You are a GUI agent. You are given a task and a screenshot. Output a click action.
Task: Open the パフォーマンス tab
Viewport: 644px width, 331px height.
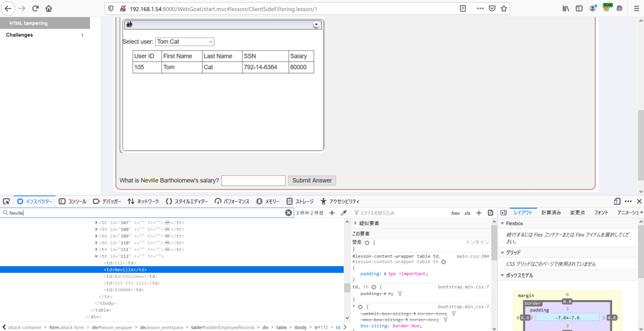click(232, 202)
